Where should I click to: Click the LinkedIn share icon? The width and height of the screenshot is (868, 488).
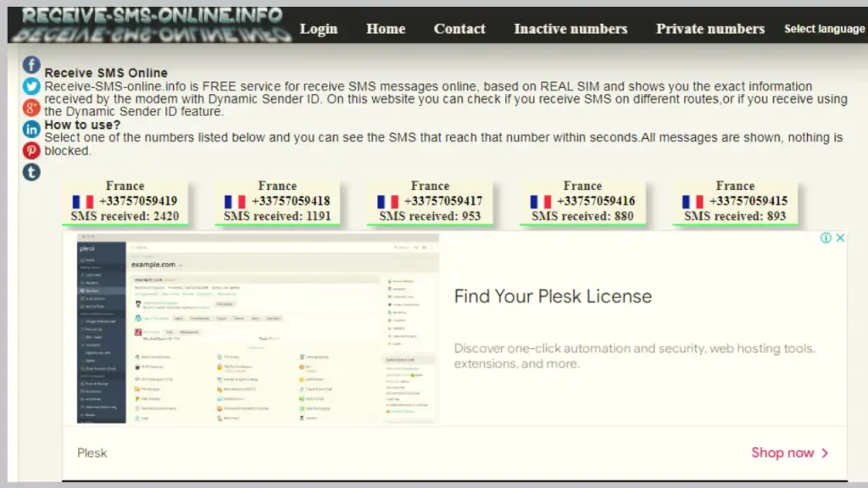pos(31,130)
